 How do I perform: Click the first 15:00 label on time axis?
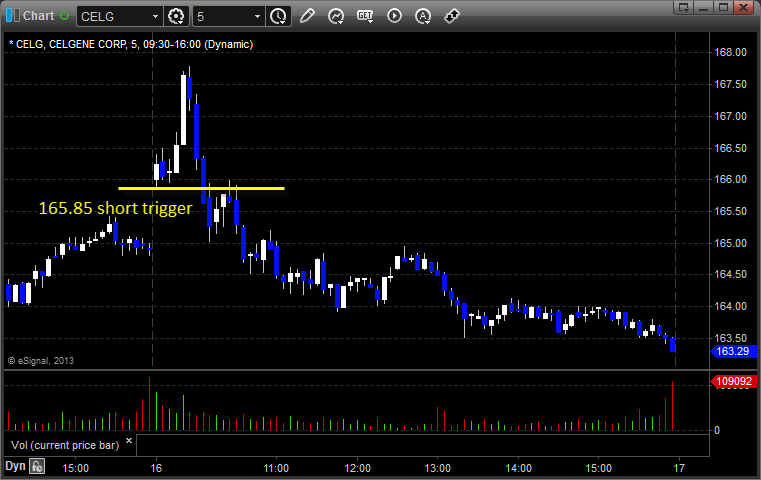[x=76, y=468]
